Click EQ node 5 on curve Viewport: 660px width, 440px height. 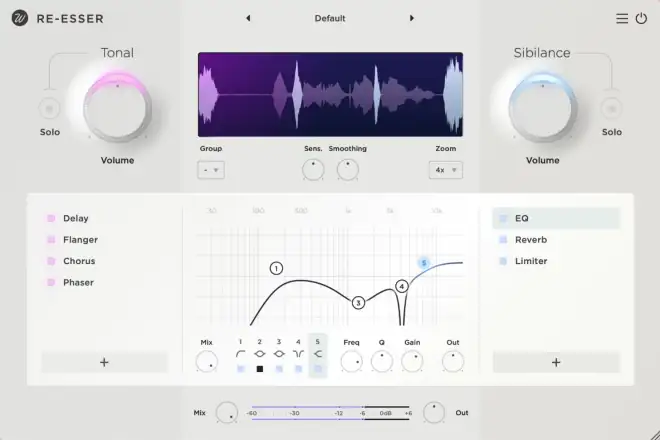(x=424, y=263)
